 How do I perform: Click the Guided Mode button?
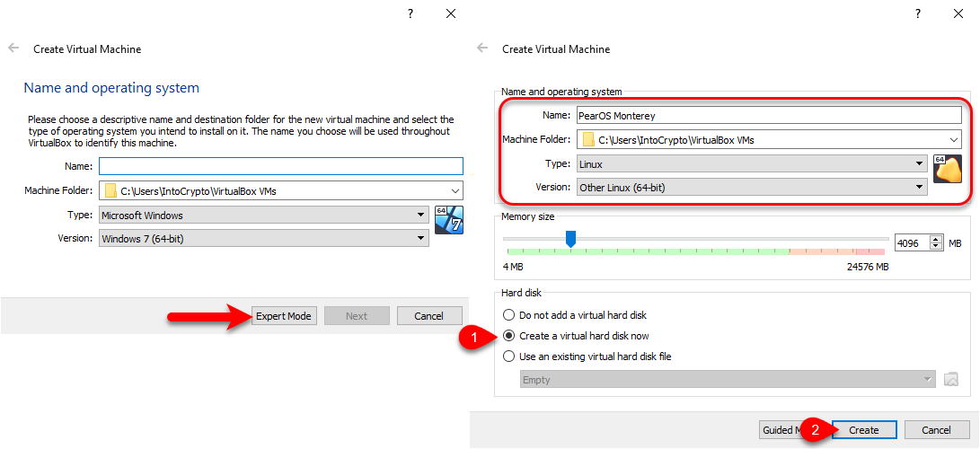(781, 429)
